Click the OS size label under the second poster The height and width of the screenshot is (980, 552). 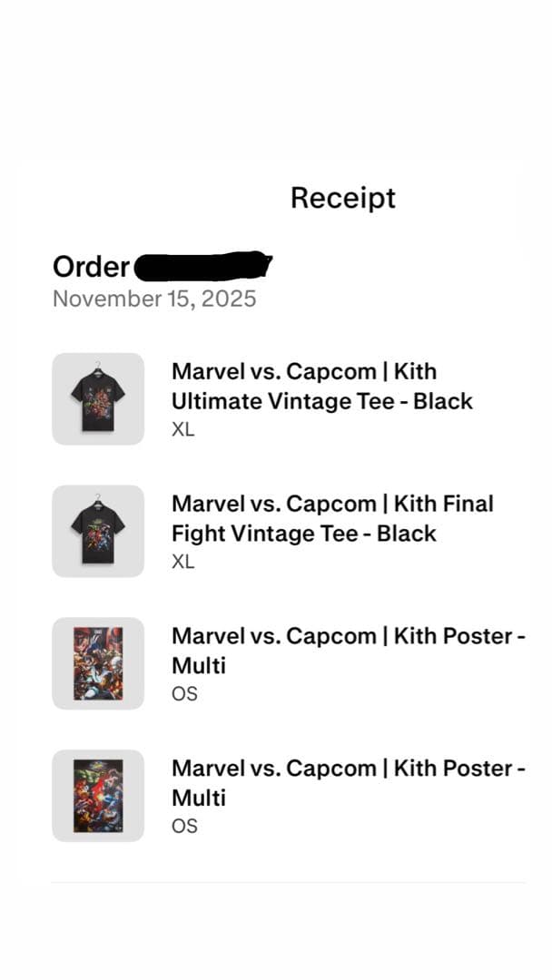click(183, 826)
